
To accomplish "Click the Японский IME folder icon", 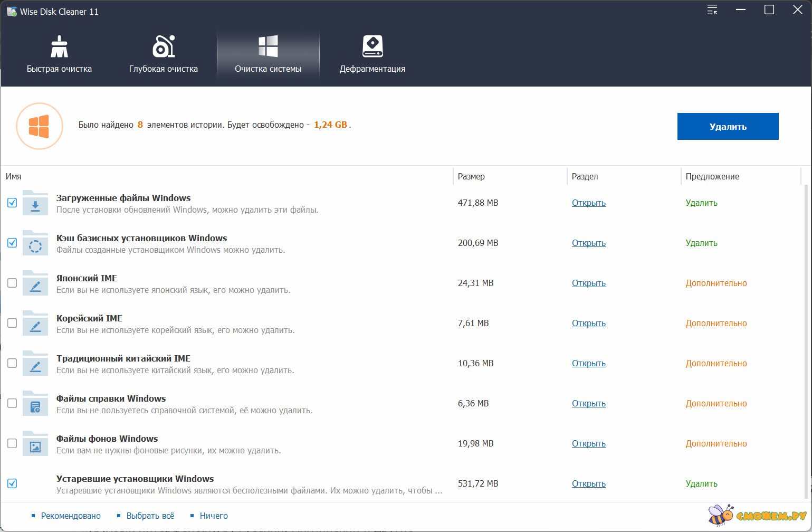I will pyautogui.click(x=35, y=283).
